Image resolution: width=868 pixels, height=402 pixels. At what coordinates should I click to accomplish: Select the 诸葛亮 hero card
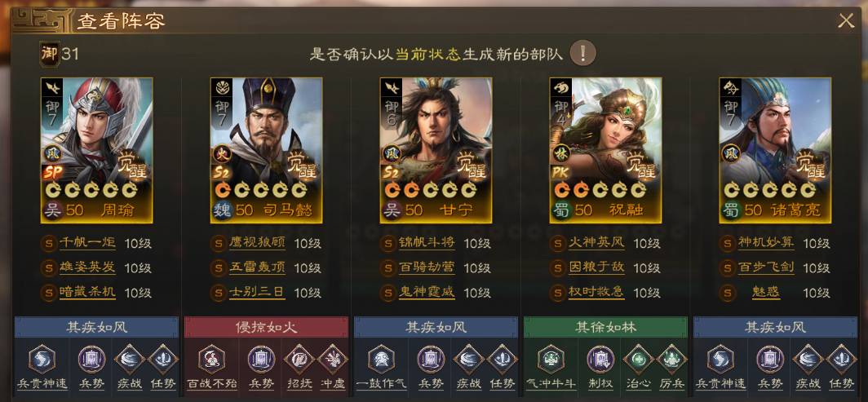pyautogui.click(x=775, y=150)
